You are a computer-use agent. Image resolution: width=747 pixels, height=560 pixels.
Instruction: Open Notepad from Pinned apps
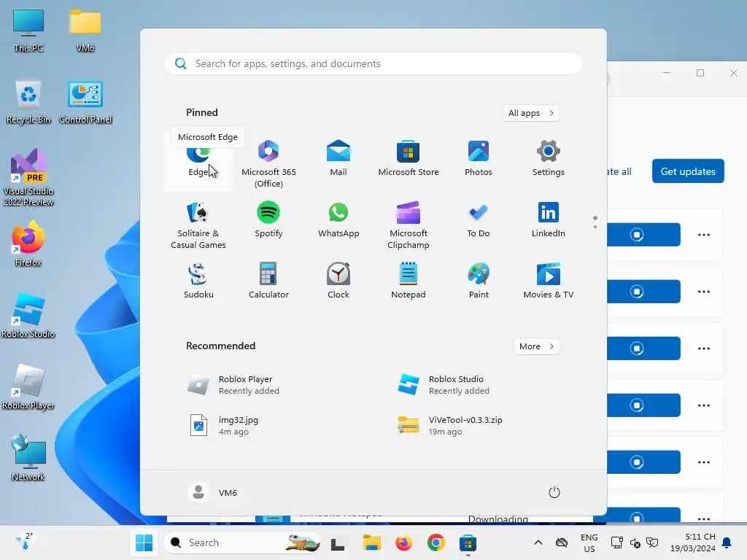pyautogui.click(x=409, y=281)
